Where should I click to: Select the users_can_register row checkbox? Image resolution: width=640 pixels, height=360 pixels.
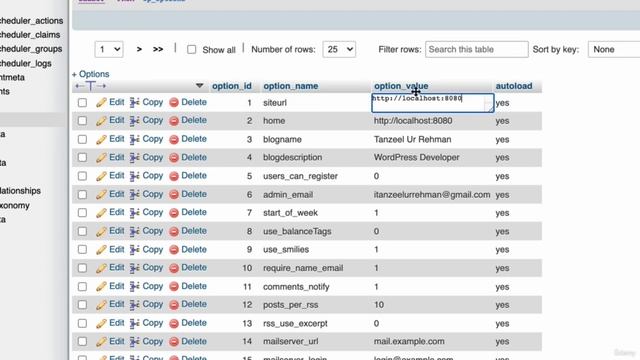click(x=82, y=176)
